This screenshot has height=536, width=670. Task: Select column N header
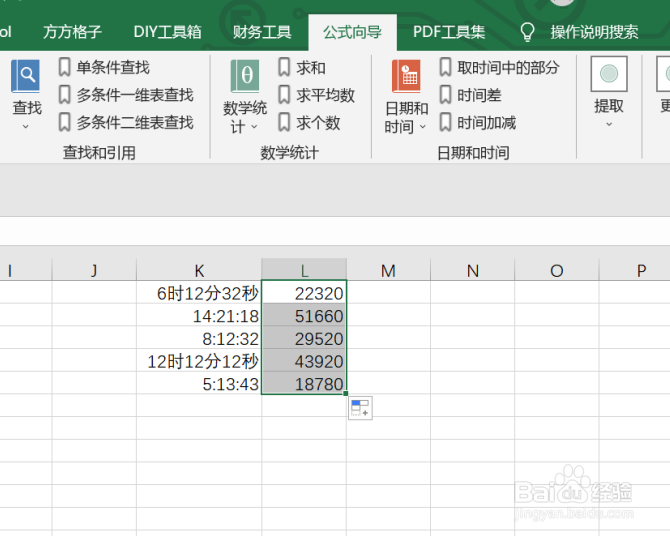click(x=473, y=270)
